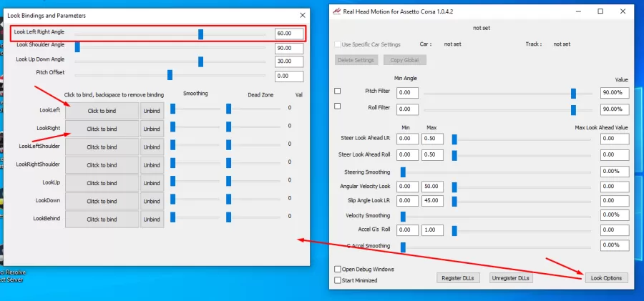Bind the LookLeftShoulder action

(x=102, y=147)
